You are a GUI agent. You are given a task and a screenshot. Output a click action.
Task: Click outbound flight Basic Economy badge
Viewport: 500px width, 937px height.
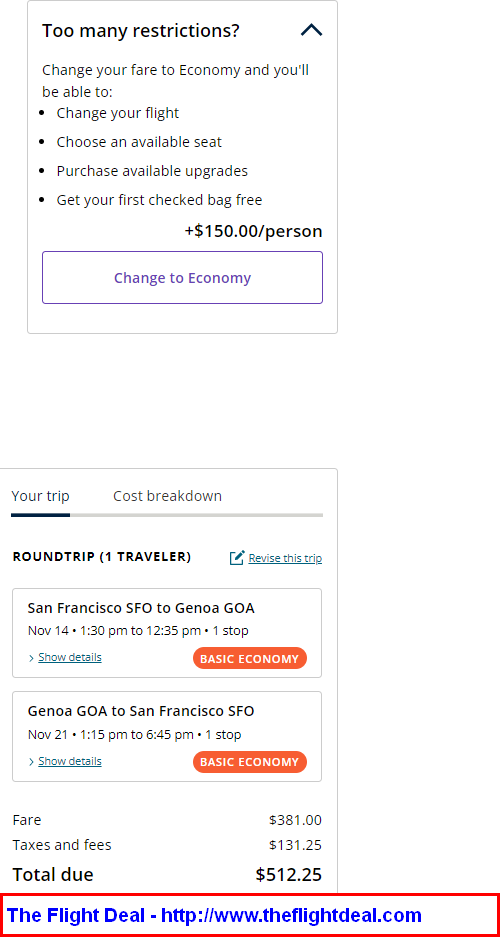click(x=250, y=659)
